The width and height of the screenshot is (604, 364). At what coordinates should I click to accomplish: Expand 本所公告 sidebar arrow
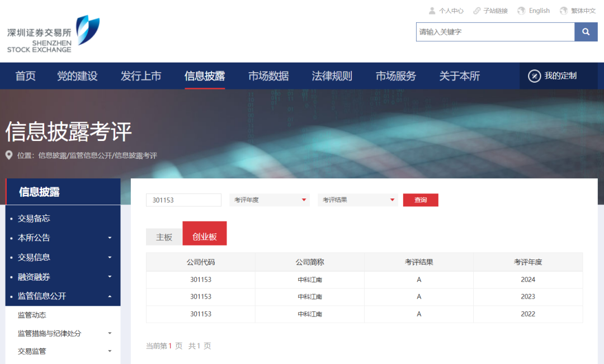110,238
